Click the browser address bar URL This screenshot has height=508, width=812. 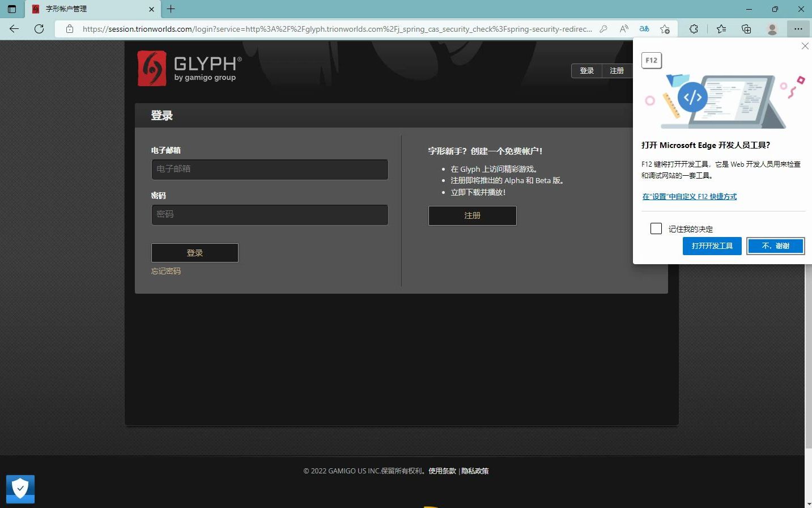pyautogui.click(x=337, y=29)
